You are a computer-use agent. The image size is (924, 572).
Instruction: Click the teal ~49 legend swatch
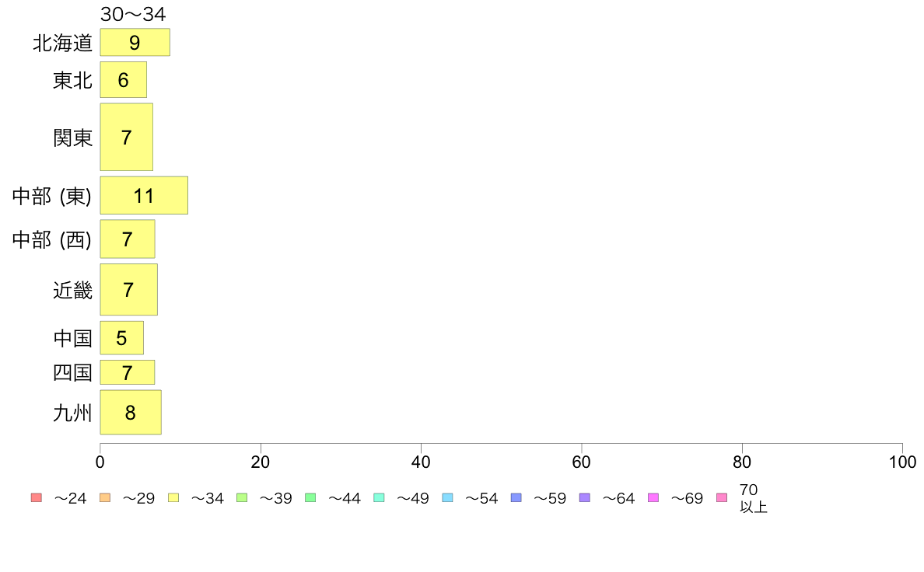click(x=379, y=497)
